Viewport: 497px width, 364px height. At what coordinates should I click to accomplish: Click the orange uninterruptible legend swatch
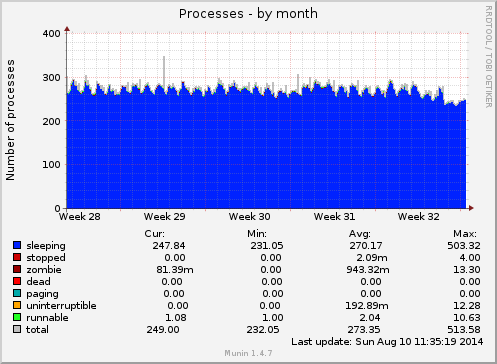coord(17,305)
